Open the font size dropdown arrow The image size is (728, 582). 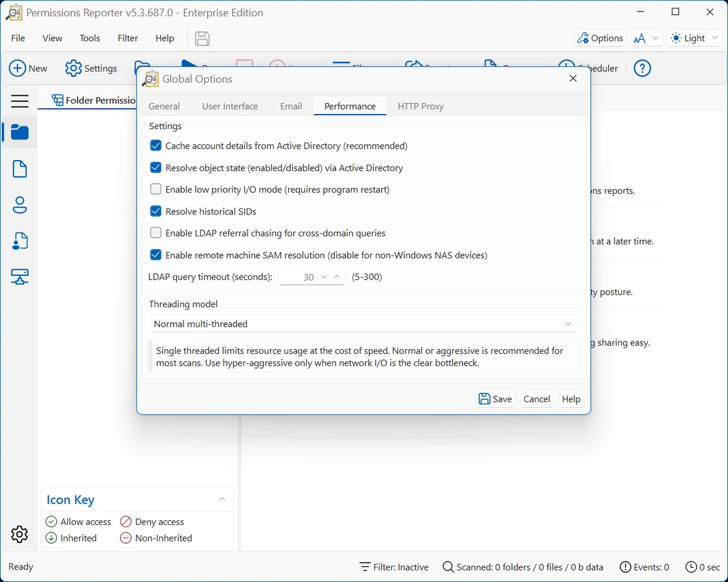(655, 38)
